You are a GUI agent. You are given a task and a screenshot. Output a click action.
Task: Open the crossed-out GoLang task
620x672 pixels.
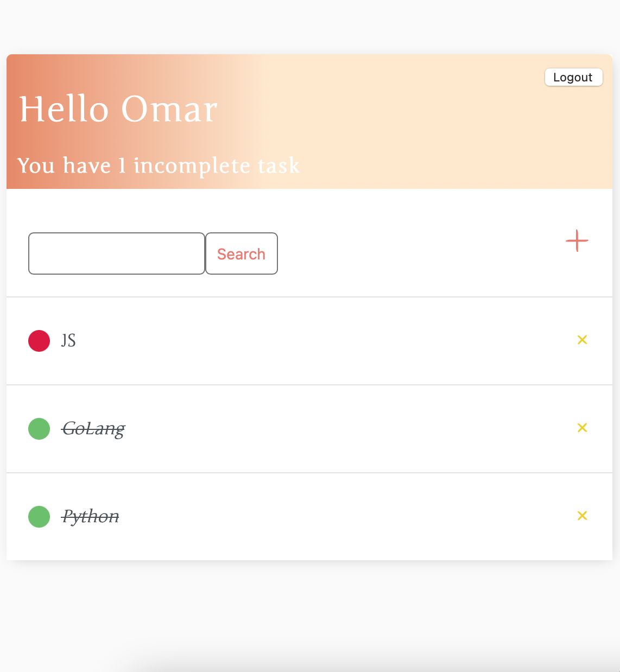[x=93, y=429]
